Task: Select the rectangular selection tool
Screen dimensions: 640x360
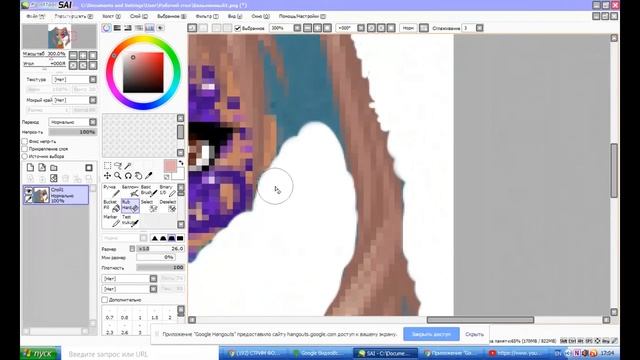Action: click(x=107, y=165)
